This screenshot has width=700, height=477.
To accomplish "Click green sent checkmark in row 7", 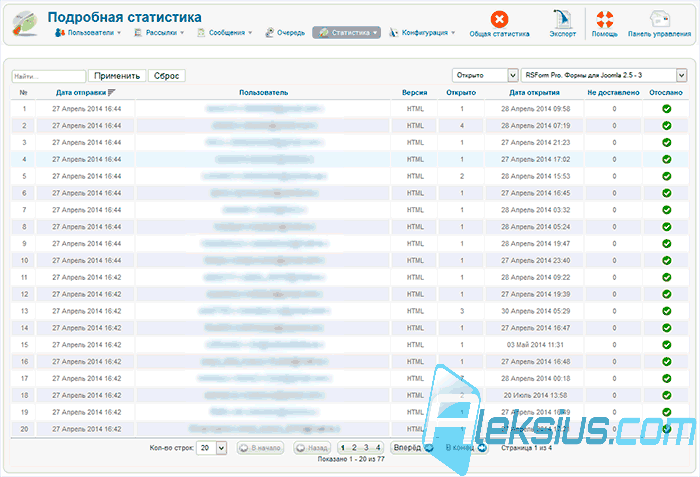I will coord(667,210).
